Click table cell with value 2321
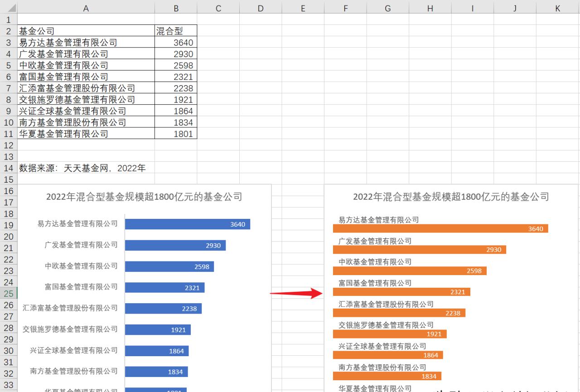 (176, 77)
